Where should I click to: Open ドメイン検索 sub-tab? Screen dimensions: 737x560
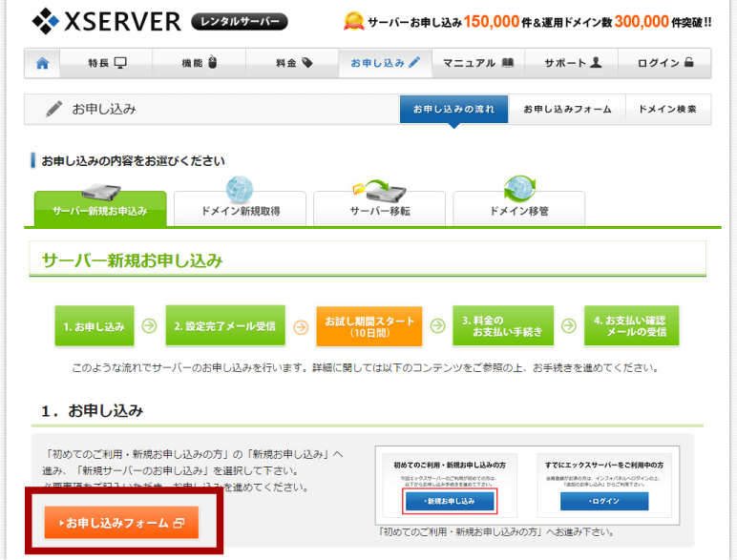667,110
